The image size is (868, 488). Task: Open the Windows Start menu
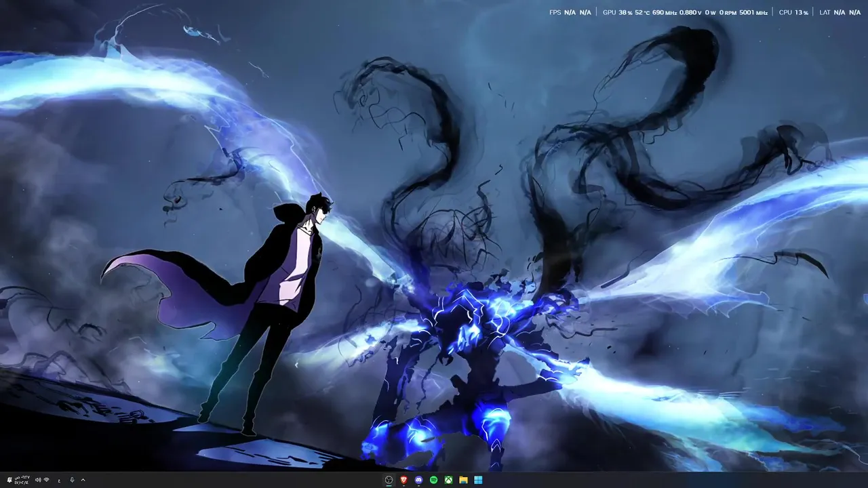(478, 480)
